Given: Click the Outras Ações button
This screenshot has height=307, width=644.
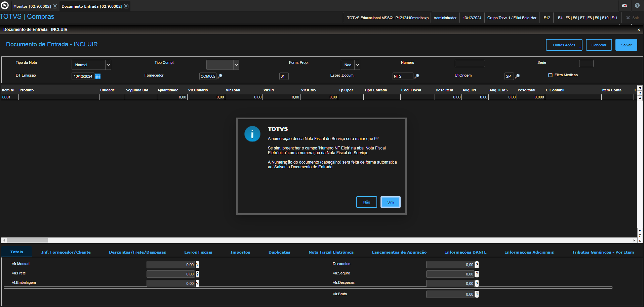Looking at the screenshot, I should (564, 45).
